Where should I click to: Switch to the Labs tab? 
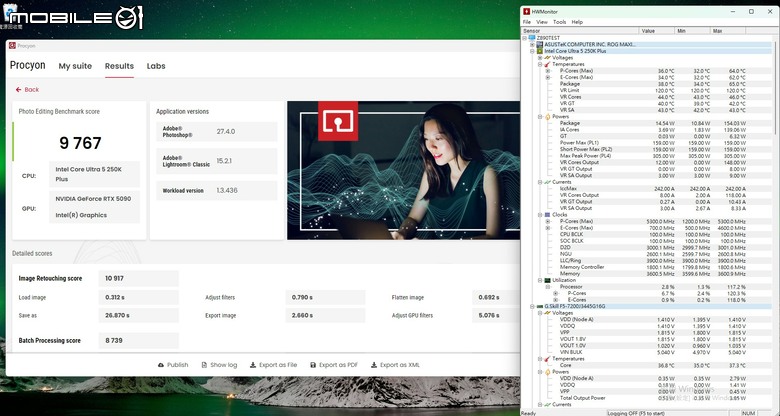pyautogui.click(x=156, y=66)
